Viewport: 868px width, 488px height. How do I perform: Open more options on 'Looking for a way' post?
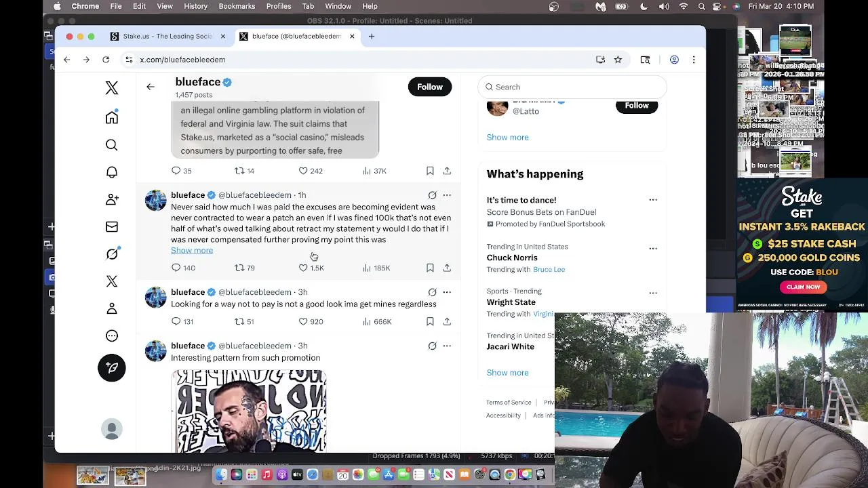click(447, 292)
